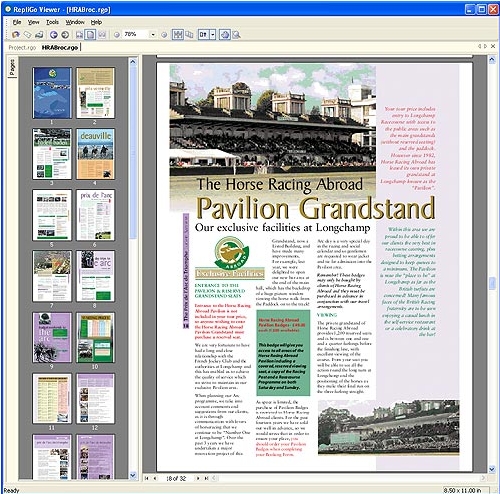Open the Tools menu
Image resolution: width=500 pixels, height=494 pixels.
point(52,22)
